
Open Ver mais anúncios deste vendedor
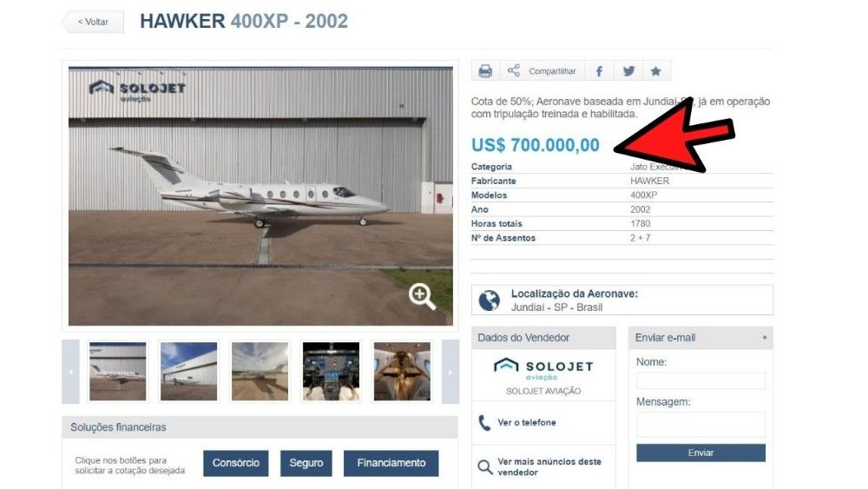(549, 466)
